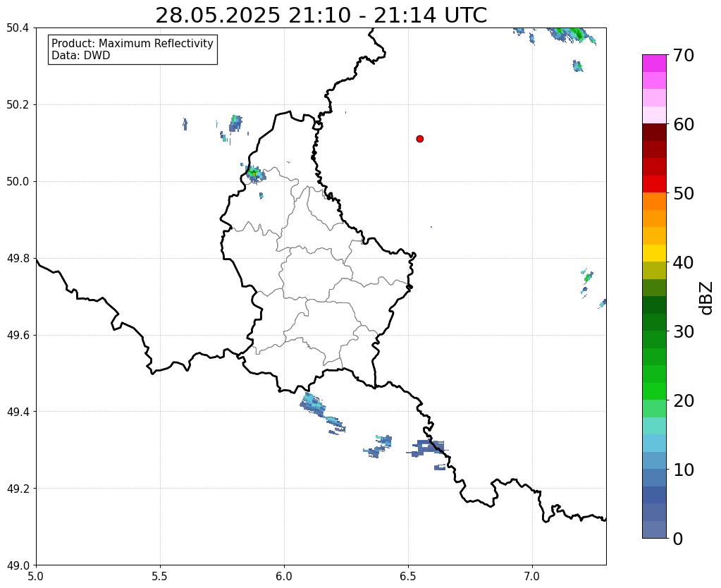The height and width of the screenshot is (588, 721).
Task: Click the colorbar tick label 40
Action: coord(684,262)
